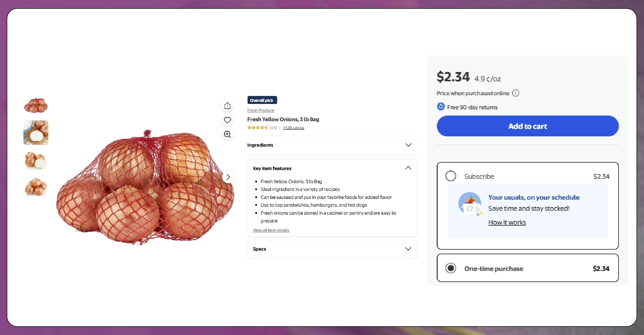Open info icon beside Price when purchased online
The height and width of the screenshot is (335, 644).
515,93
